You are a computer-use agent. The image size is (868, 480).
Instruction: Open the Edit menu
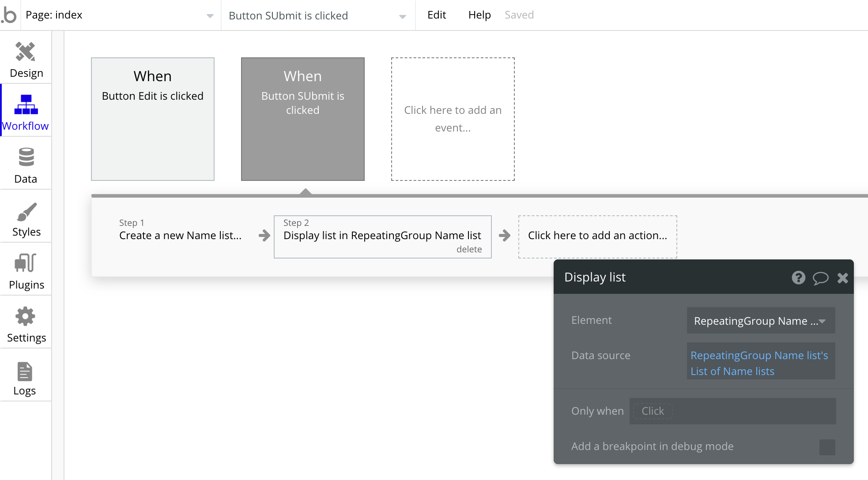(x=436, y=15)
